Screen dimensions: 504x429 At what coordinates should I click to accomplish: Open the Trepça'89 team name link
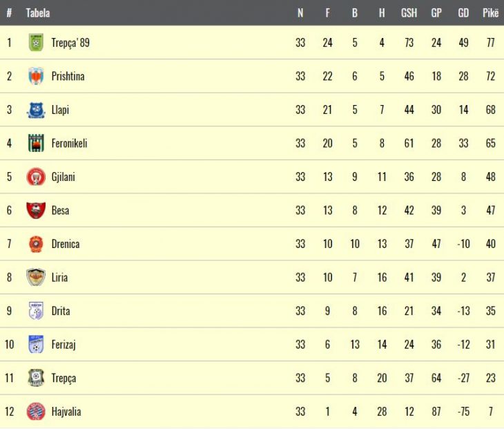click(x=70, y=43)
